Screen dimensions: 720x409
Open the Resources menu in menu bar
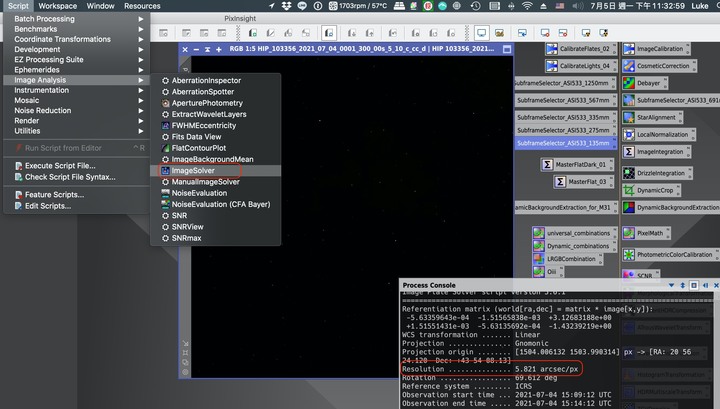(x=142, y=6)
